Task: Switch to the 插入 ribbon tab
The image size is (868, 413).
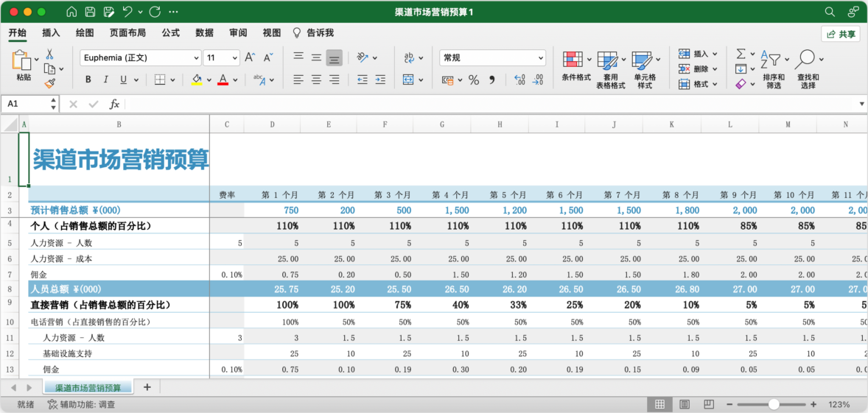Action: pos(51,33)
